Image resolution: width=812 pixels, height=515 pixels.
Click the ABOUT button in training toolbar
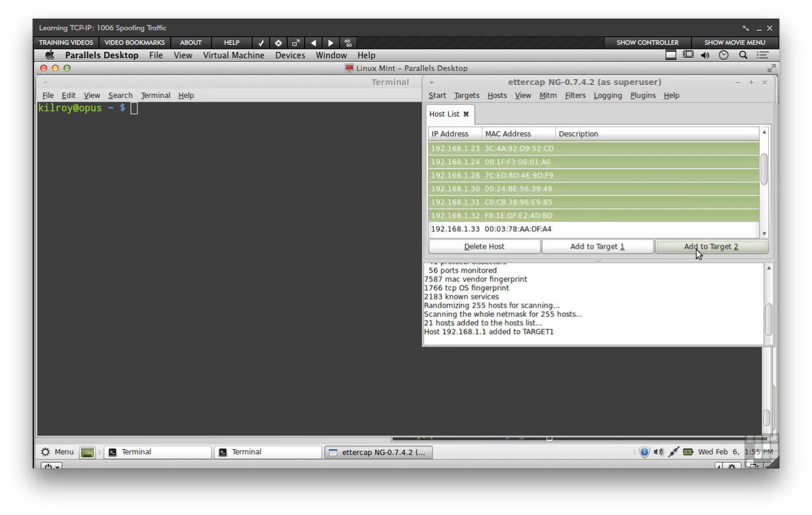click(190, 43)
